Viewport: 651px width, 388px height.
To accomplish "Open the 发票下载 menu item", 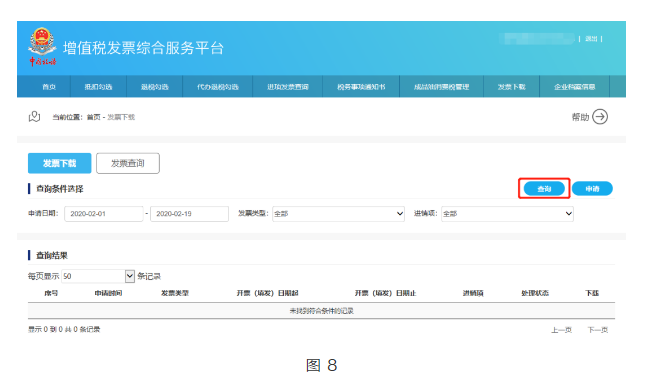I will (512, 87).
